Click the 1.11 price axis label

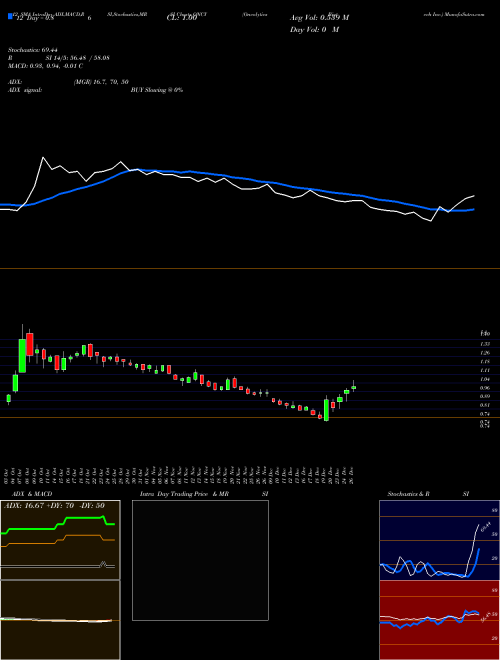485,370
